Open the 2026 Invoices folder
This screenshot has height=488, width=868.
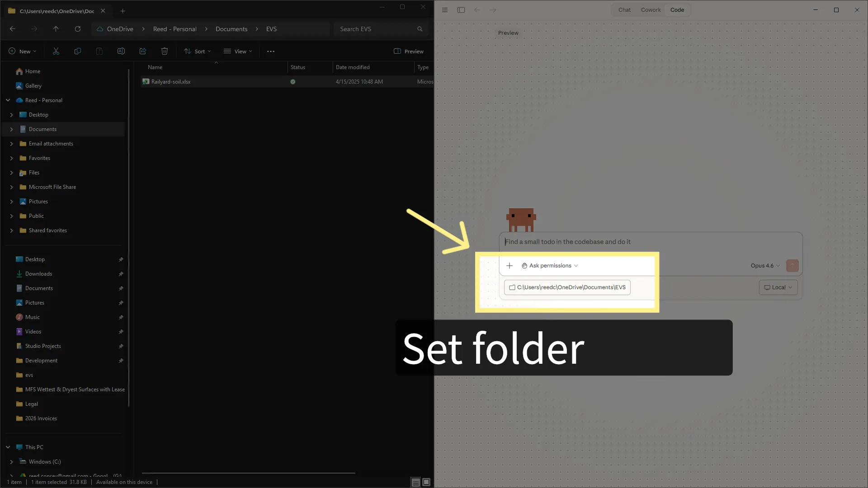(41, 418)
